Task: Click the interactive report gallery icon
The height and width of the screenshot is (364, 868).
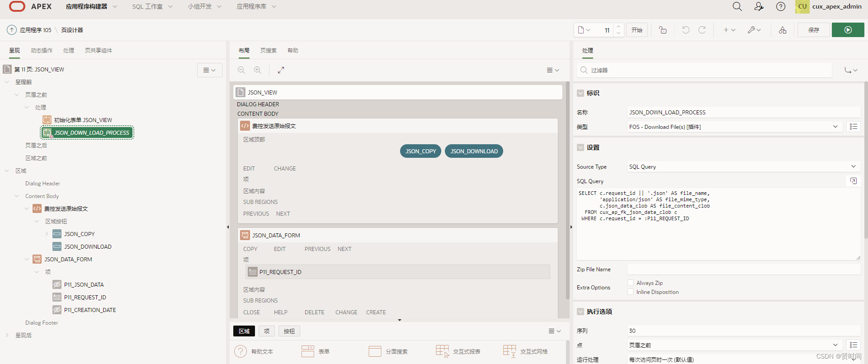Action: tap(443, 351)
